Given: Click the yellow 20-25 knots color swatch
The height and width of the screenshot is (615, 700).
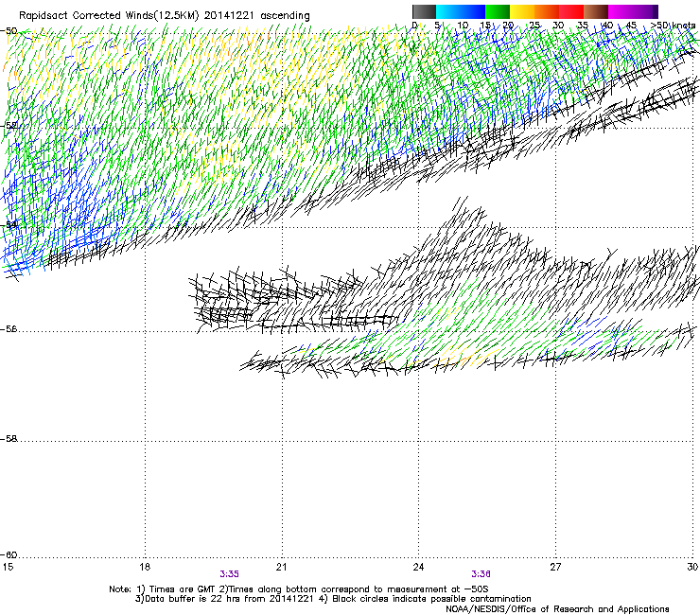Looking at the screenshot, I should click(x=522, y=11).
